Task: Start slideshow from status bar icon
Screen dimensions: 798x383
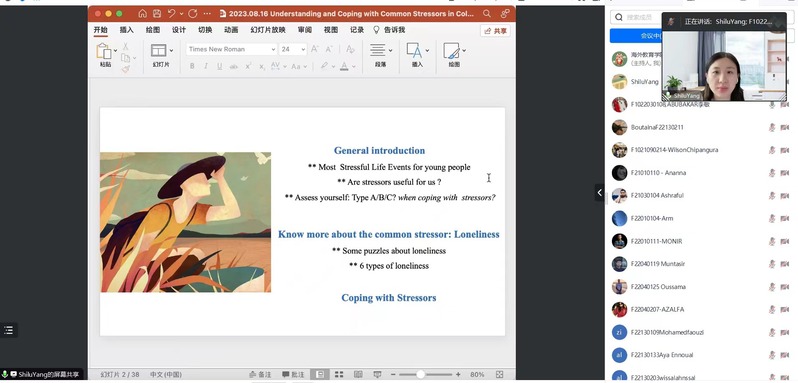Action: point(377,374)
